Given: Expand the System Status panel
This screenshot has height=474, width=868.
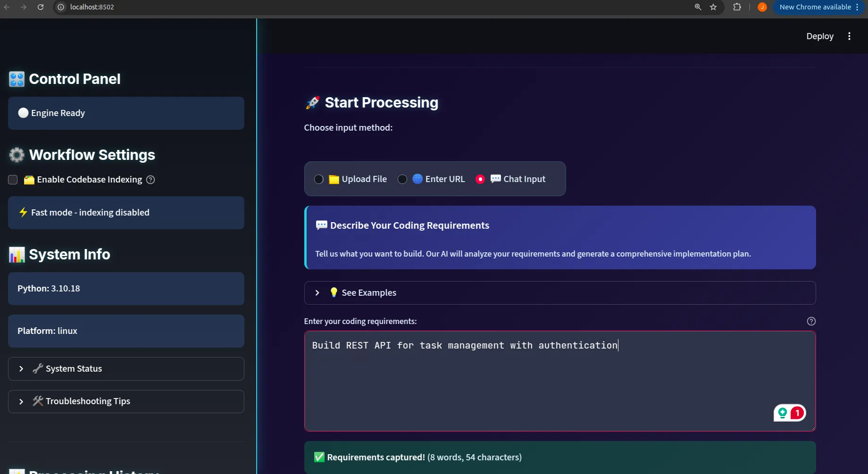Looking at the screenshot, I should click(126, 369).
